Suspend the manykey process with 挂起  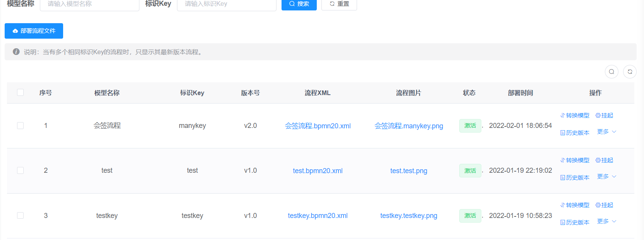[x=604, y=116]
